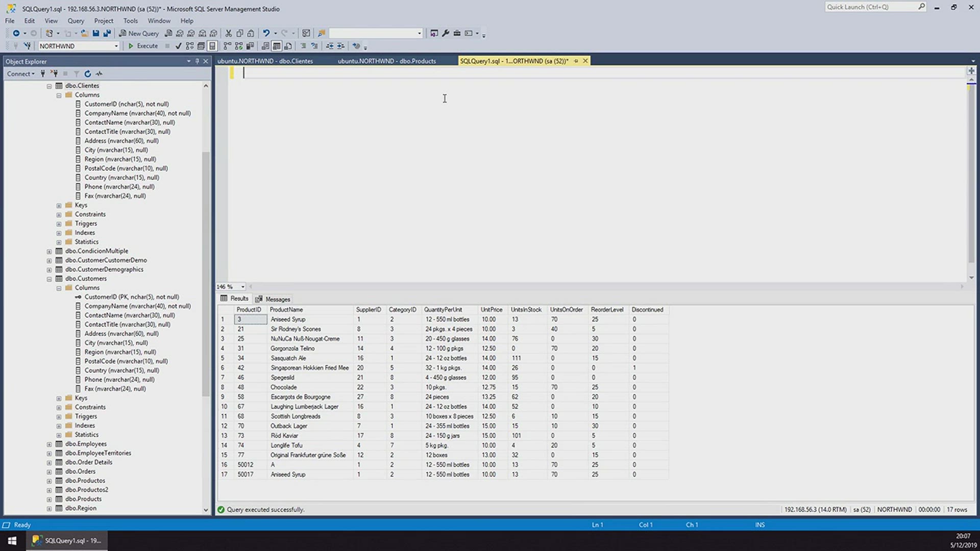The width and height of the screenshot is (980, 551).
Task: Click the Navigate Backward arrow icon
Action: 16,33
